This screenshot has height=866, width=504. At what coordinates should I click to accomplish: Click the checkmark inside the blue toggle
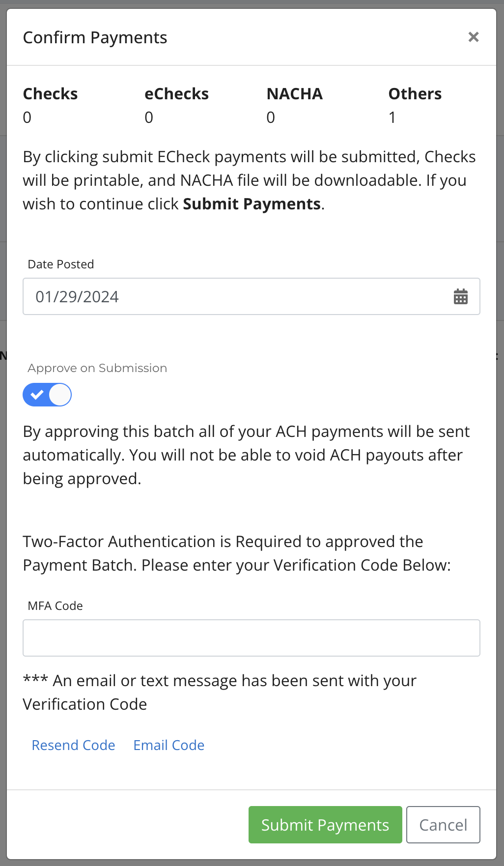[x=36, y=394]
